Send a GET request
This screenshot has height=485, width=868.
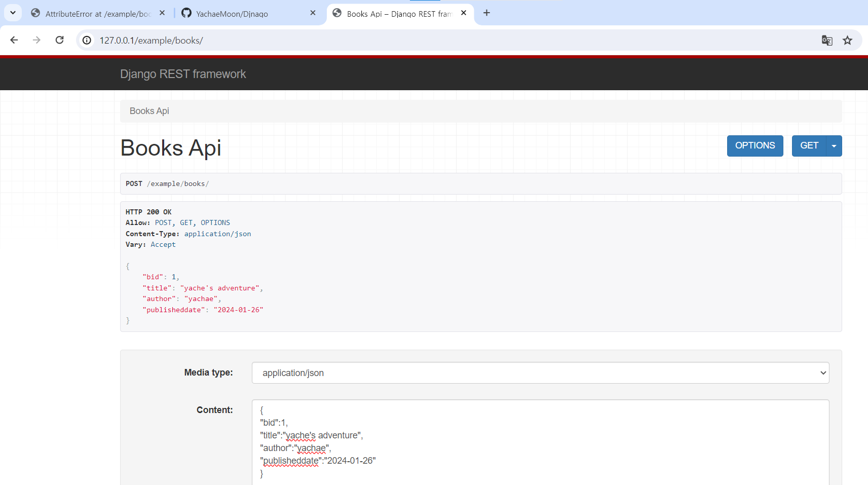tap(809, 146)
